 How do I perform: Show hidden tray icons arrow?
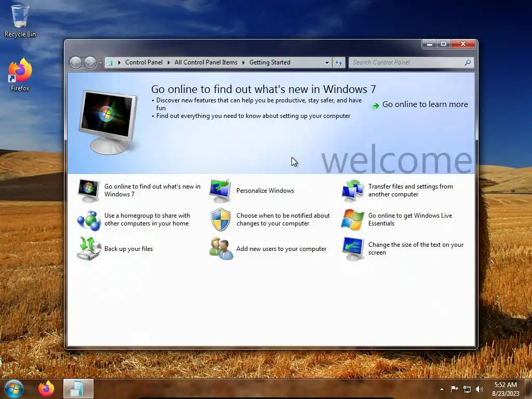tap(442, 389)
